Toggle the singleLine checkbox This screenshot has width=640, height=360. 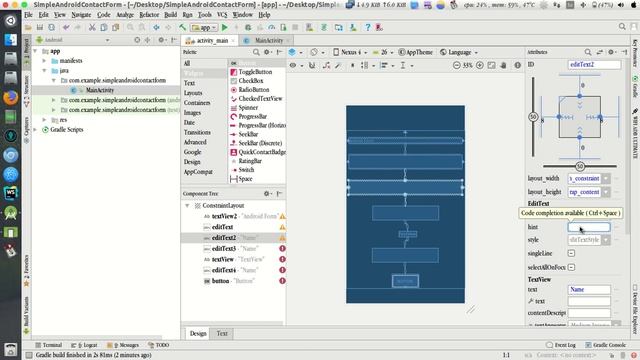click(x=571, y=253)
